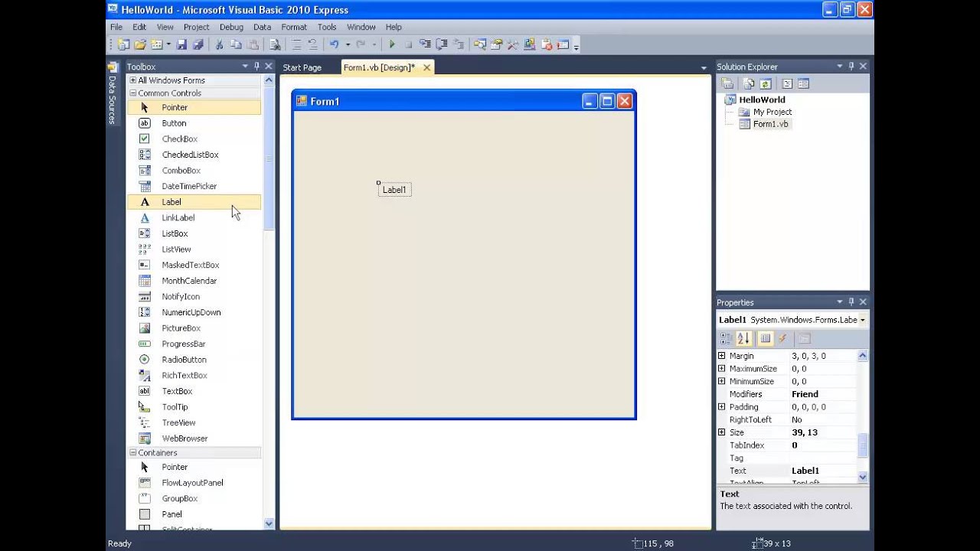Open the Data Sources side tab
Image resolution: width=980 pixels, height=551 pixels.
coord(113,94)
